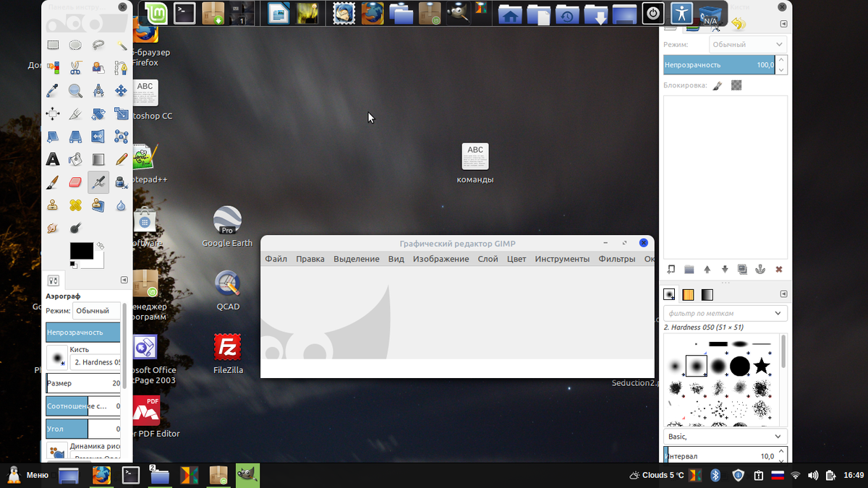
Task: Select the Fuzzy Select magic wand tool
Action: coord(121,45)
